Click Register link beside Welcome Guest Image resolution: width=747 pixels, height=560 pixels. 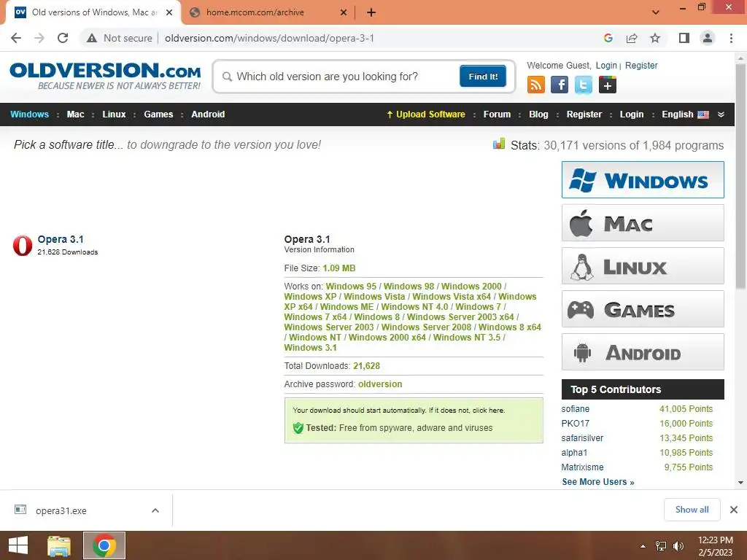(641, 65)
